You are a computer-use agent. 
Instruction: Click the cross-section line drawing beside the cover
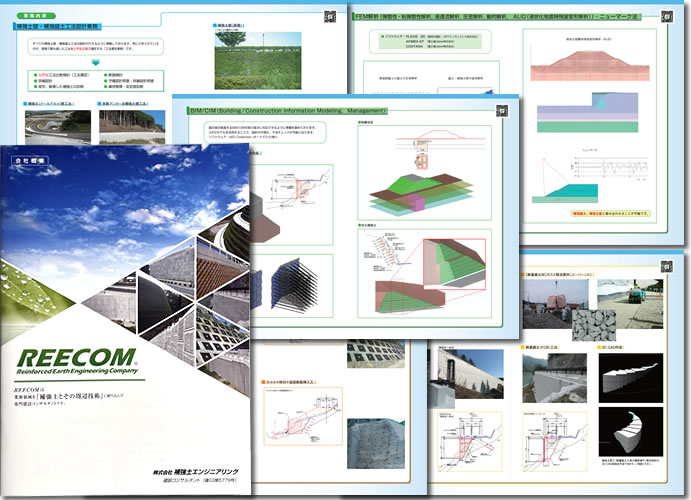tap(297, 190)
